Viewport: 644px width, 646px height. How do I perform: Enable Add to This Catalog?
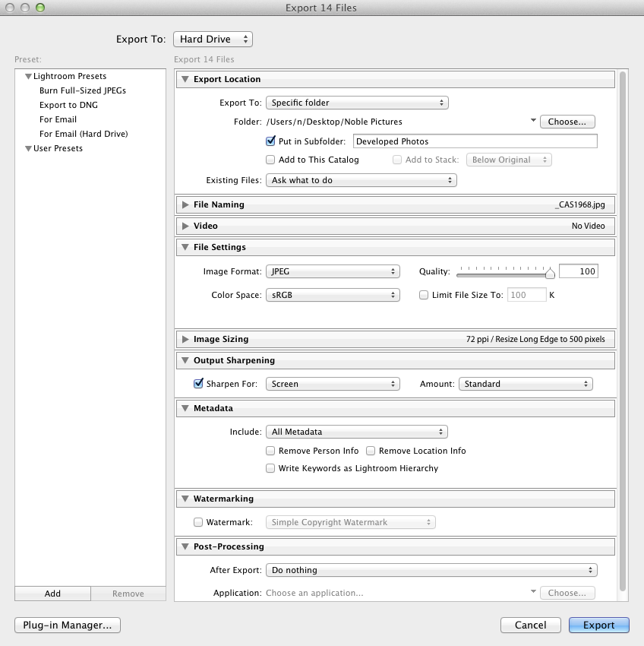coord(270,160)
